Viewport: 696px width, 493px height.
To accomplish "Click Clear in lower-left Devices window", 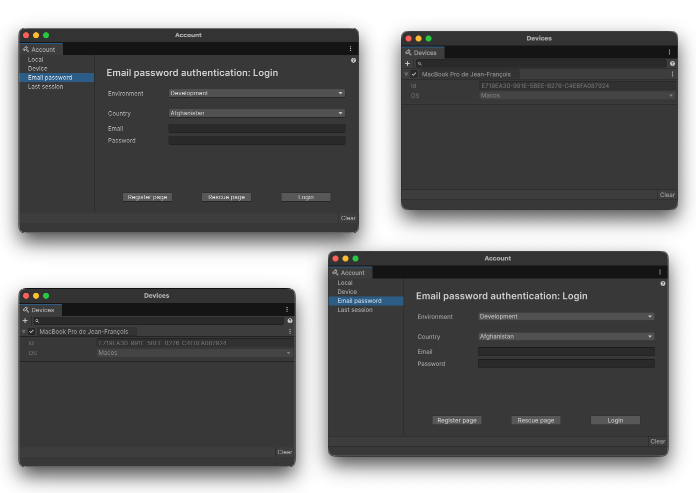I will tap(285, 452).
